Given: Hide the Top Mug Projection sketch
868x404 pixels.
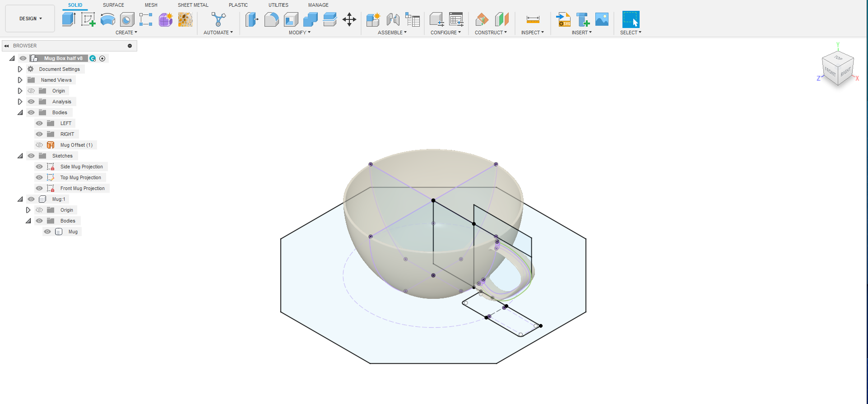Looking at the screenshot, I should (39, 177).
